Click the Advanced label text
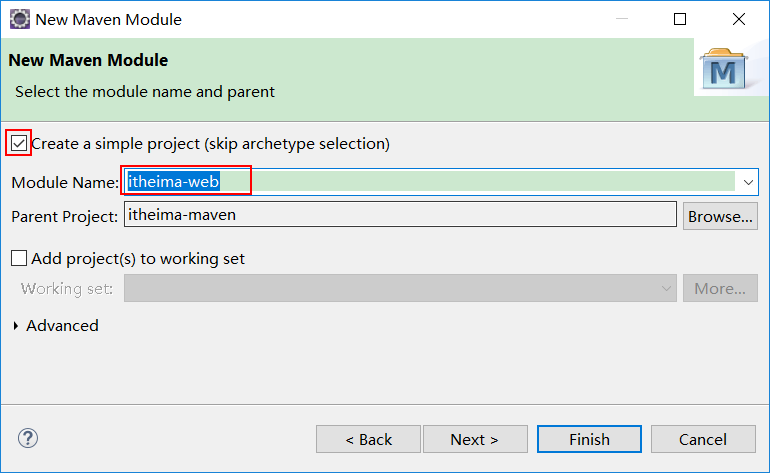 pos(62,326)
